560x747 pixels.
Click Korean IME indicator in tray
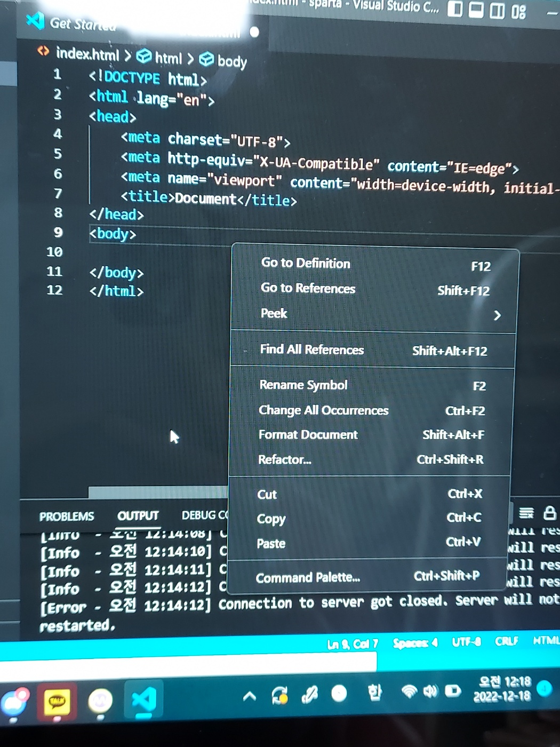pyautogui.click(x=374, y=693)
